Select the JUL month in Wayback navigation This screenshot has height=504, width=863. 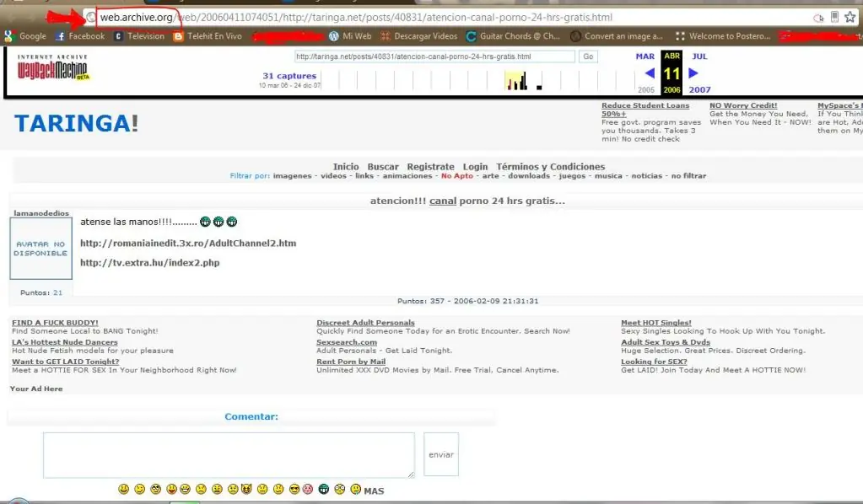[x=699, y=56]
